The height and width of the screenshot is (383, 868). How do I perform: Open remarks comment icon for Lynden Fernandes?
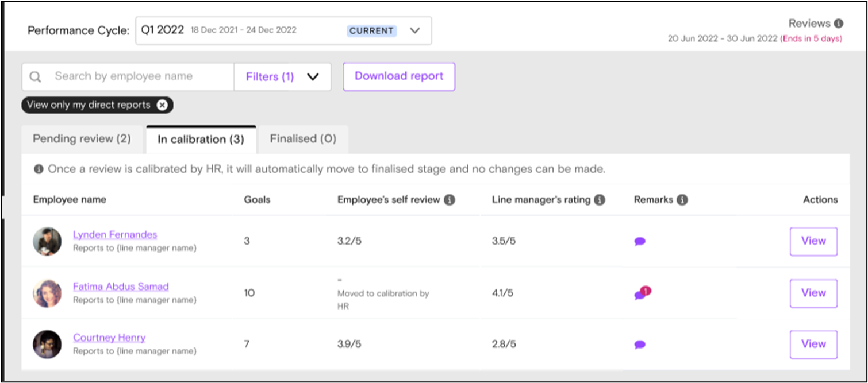coord(640,242)
